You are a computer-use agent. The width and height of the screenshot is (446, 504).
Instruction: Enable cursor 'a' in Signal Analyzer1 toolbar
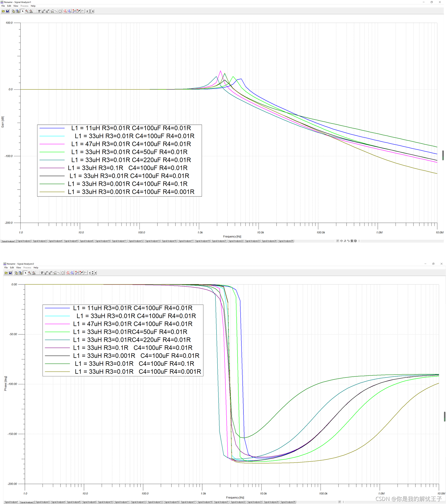point(65,11)
